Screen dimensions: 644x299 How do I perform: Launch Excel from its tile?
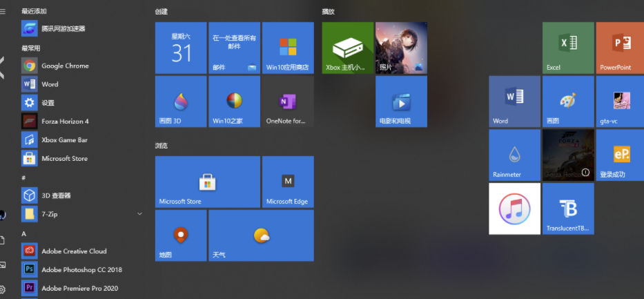[568, 48]
